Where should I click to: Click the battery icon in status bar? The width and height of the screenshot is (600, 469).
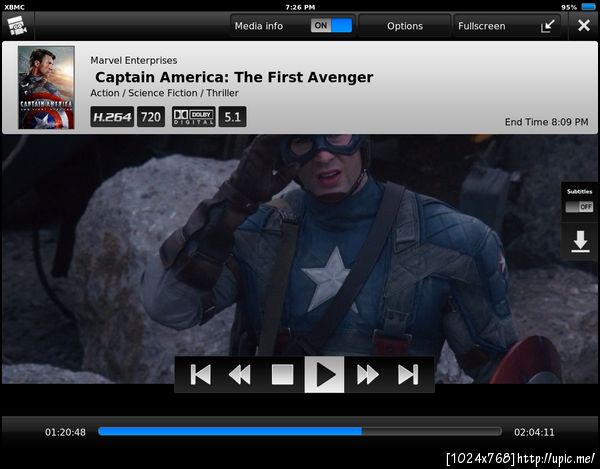pyautogui.click(x=589, y=7)
